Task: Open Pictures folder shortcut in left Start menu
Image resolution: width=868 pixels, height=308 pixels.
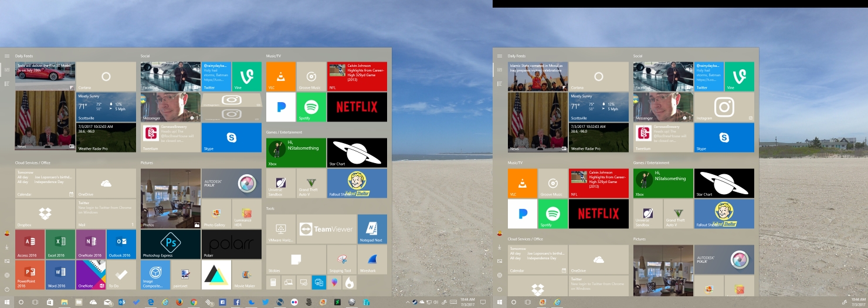Action: tap(7, 261)
